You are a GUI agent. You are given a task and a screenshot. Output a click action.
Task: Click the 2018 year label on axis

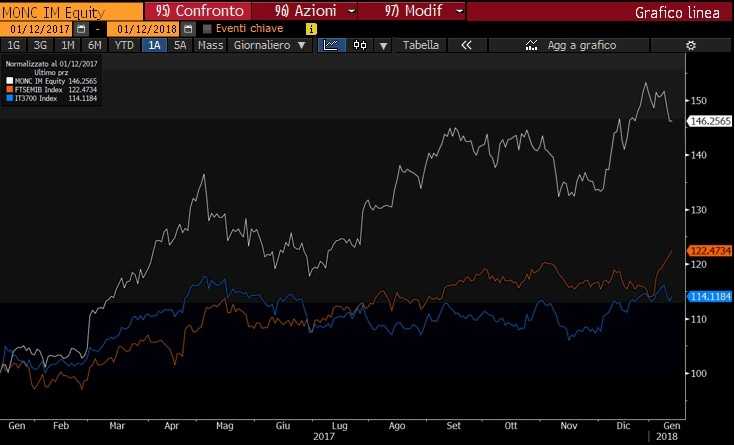(x=667, y=437)
